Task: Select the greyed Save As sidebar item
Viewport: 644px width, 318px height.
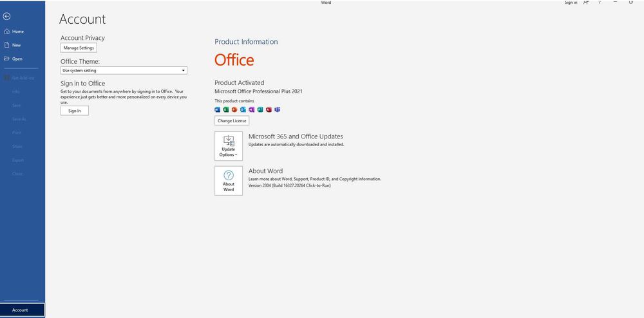Action: coord(22,119)
